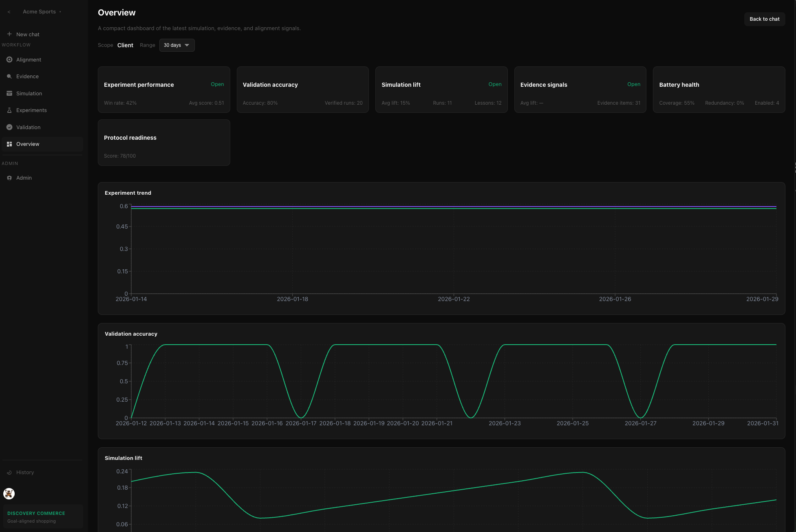Select the Client scope option
Image resolution: width=796 pixels, height=532 pixels.
tap(125, 45)
